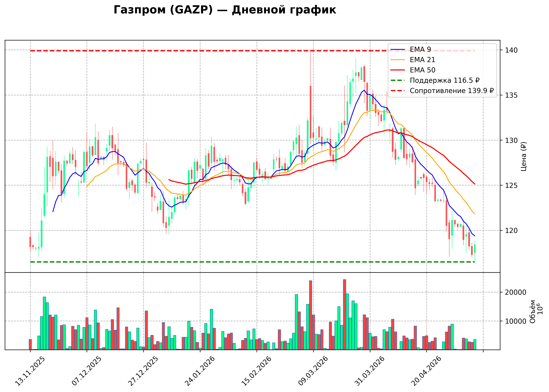
Task: Click the date label "31.03.2026"
Action: pos(370,371)
